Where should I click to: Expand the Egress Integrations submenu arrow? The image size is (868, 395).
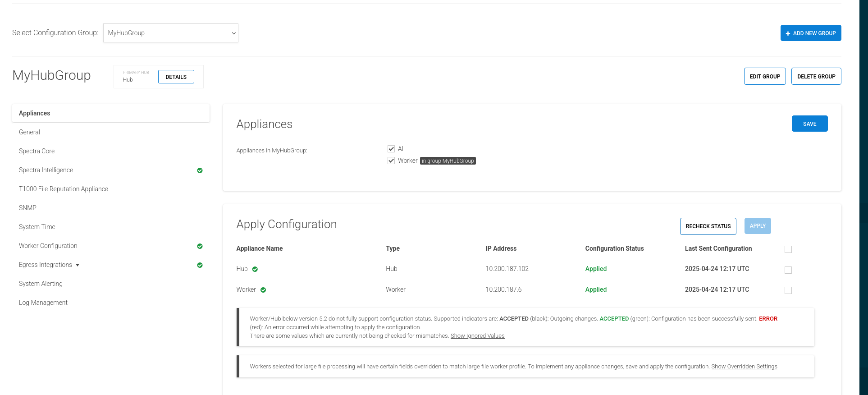tap(78, 265)
